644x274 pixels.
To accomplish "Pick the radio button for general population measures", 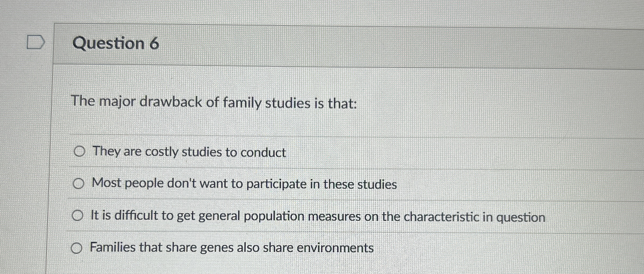I will click(77, 216).
